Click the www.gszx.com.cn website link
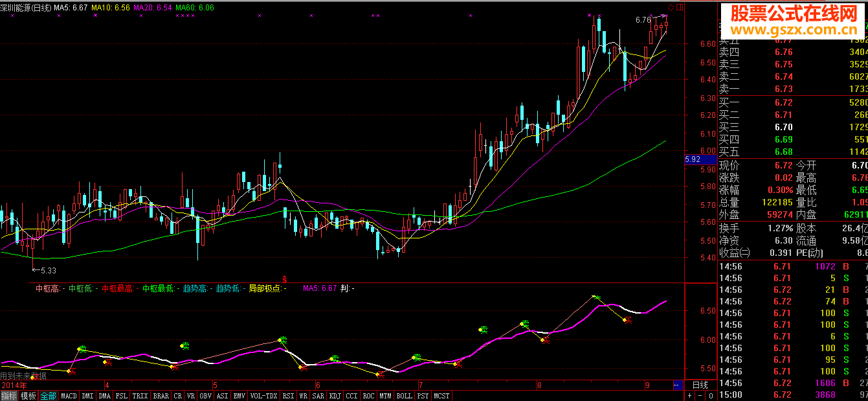Screen dimensions: 868x401 [x=794, y=30]
